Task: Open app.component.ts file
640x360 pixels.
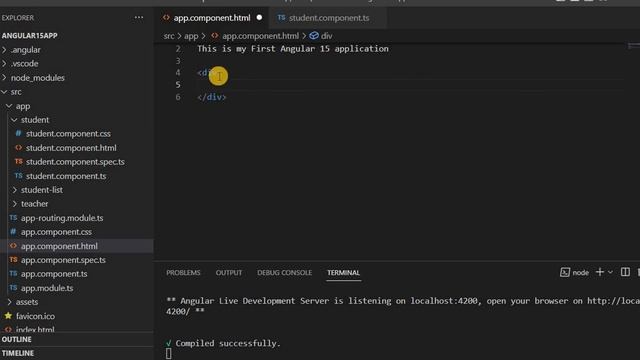Action: 54,274
